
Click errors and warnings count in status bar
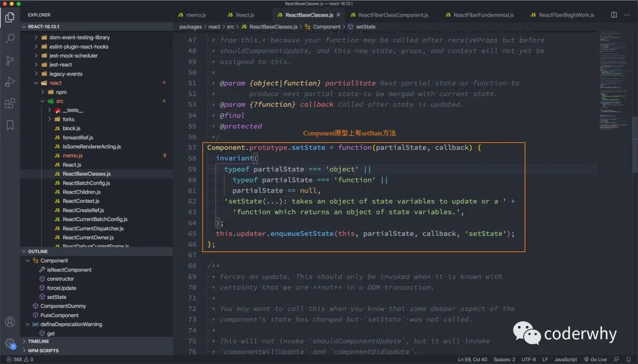[20, 359]
